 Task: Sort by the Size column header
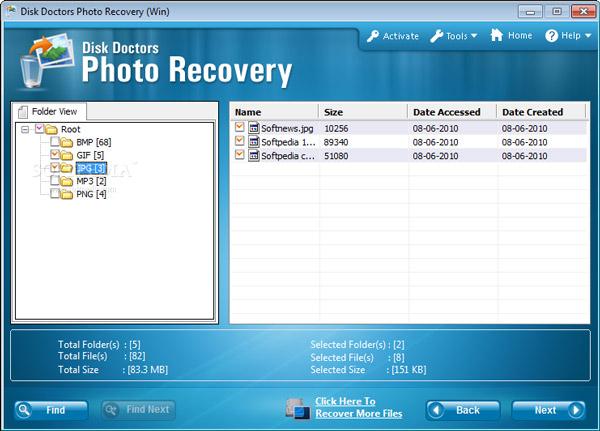363,112
